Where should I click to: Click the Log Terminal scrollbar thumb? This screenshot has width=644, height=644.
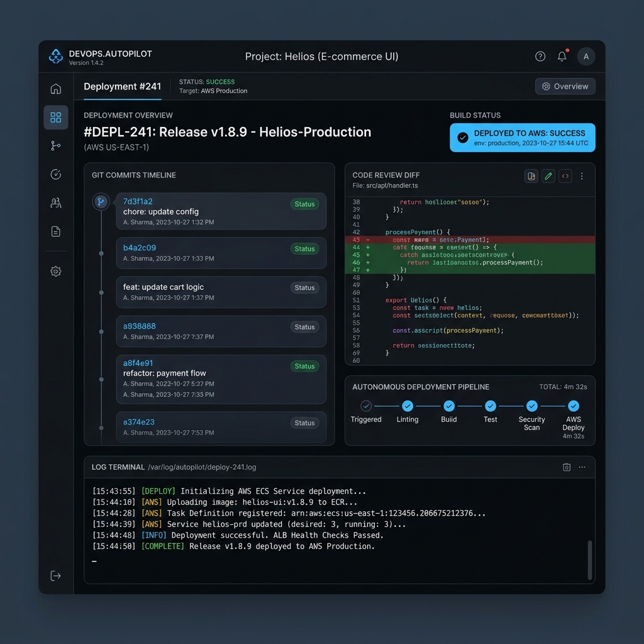point(590,560)
